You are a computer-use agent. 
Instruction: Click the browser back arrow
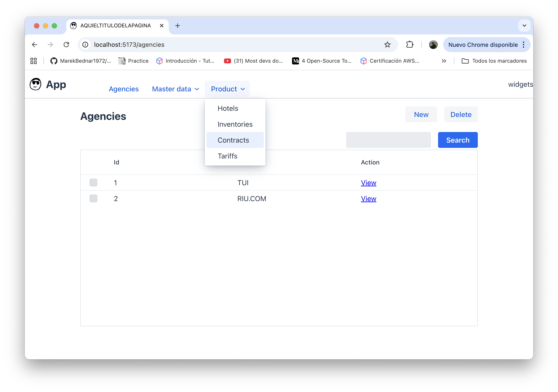coord(34,45)
